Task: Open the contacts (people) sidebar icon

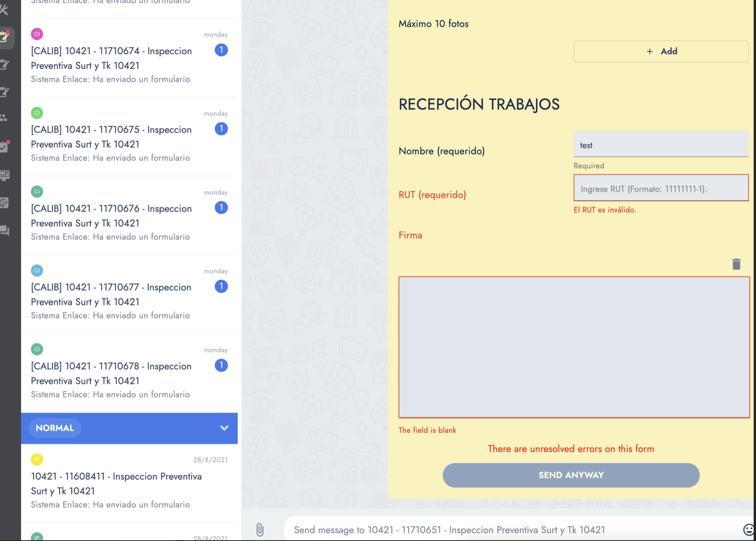Action: (5, 116)
